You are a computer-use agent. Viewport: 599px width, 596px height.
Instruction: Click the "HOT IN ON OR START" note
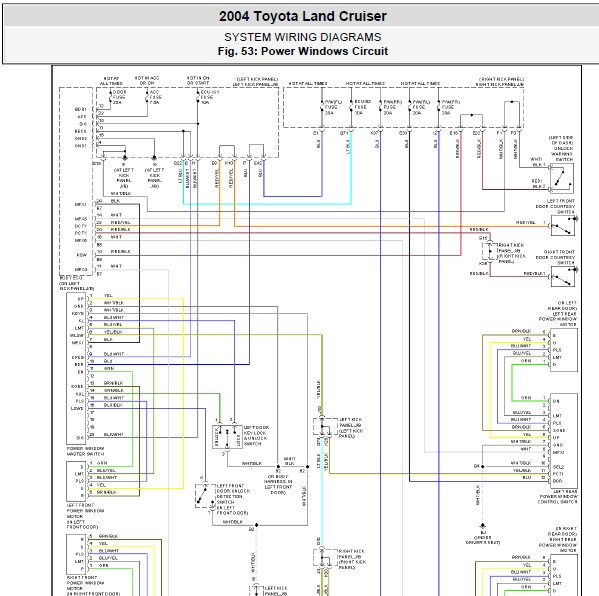point(198,80)
